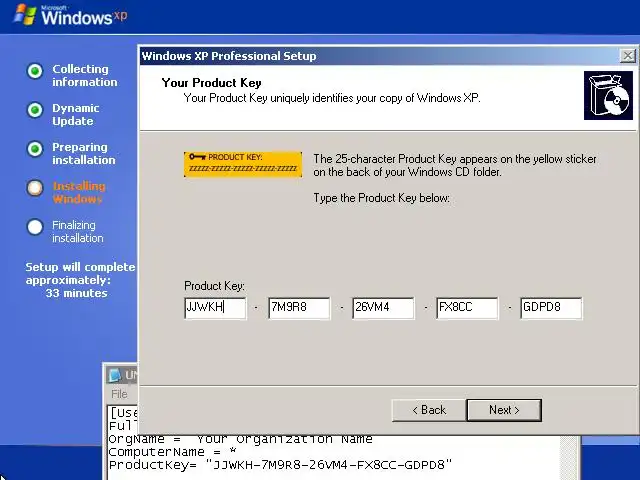Go back with the Back button
Image resolution: width=640 pixels, height=480 pixels.
point(429,410)
